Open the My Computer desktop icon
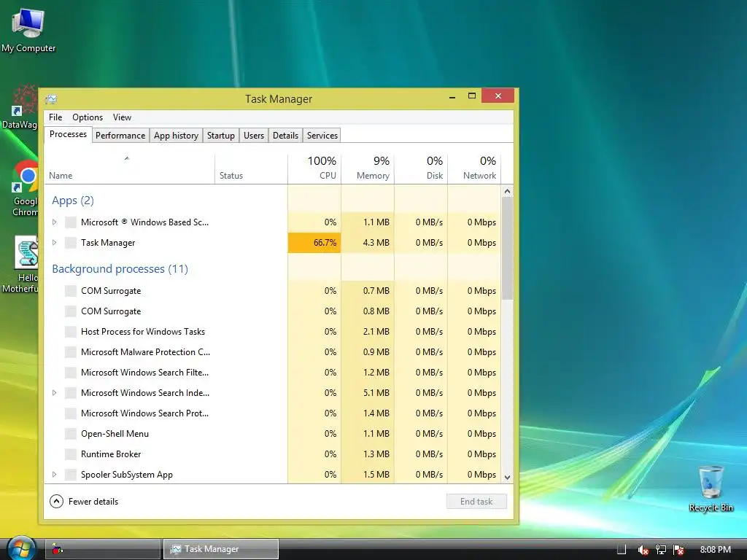This screenshot has height=560, width=747. pos(28,29)
